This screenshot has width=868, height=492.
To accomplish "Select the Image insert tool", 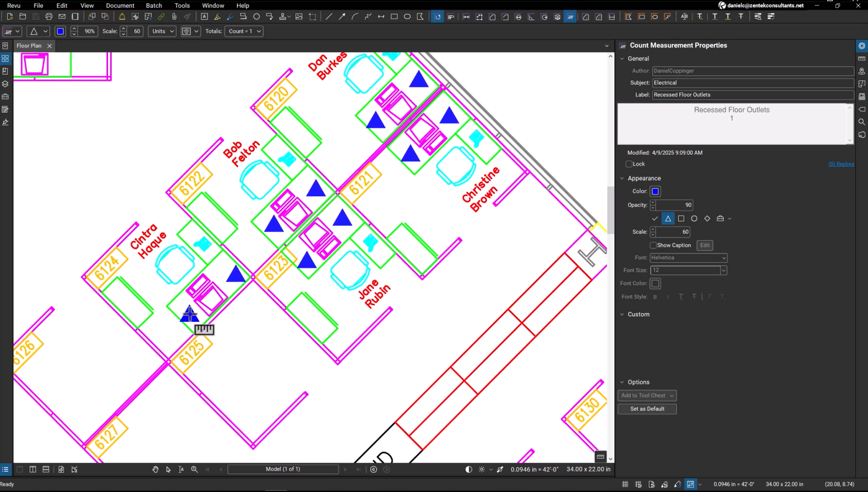I will tap(299, 17).
